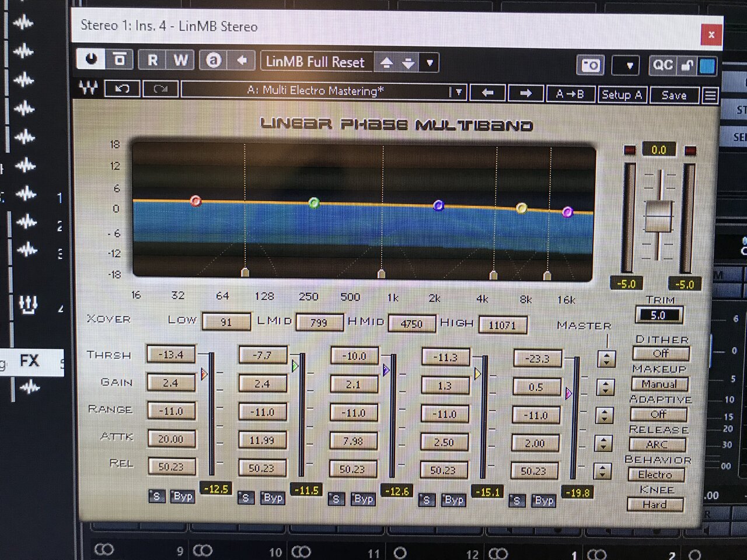Click the left arrow next to the 'a' icon

[242, 60]
